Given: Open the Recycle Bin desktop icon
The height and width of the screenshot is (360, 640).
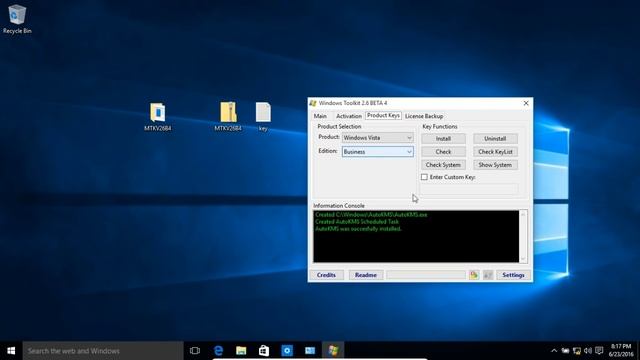Looking at the screenshot, I should [x=17, y=19].
